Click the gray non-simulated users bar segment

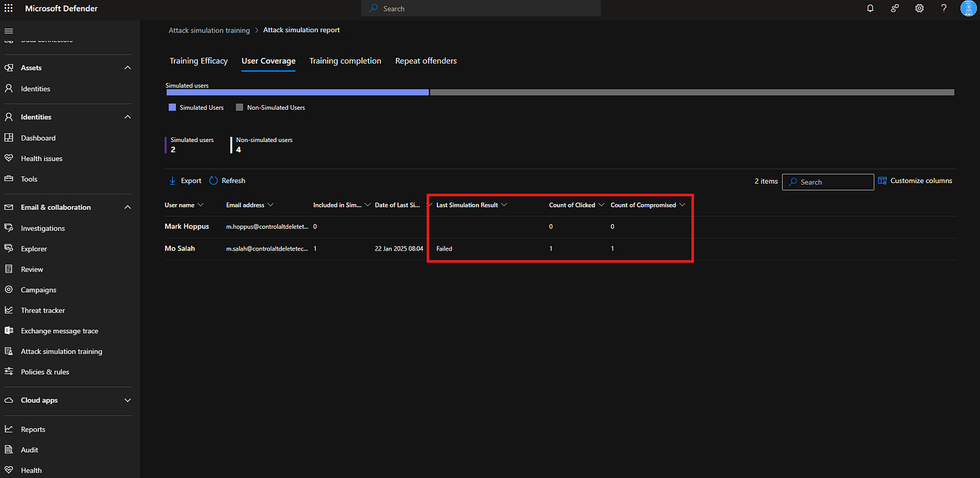pos(692,92)
